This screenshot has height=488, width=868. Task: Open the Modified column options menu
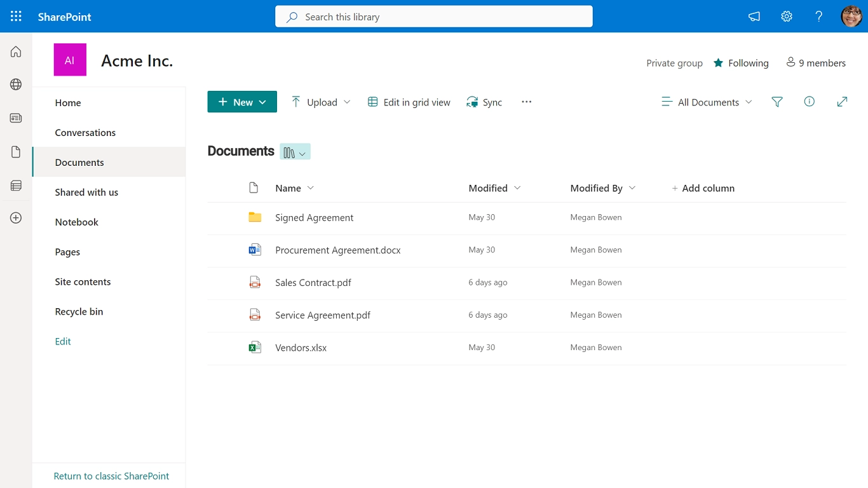point(494,188)
